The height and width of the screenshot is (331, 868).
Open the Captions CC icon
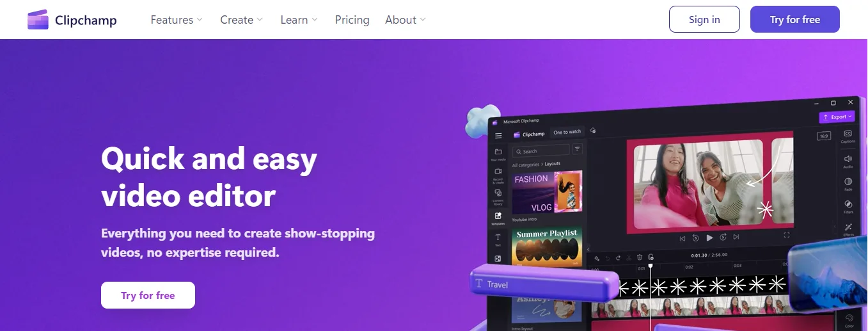(848, 133)
